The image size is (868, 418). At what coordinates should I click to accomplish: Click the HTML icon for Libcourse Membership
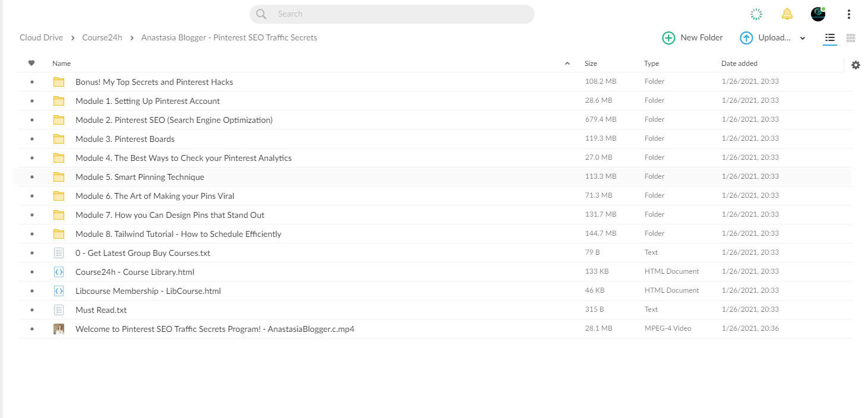[59, 291]
